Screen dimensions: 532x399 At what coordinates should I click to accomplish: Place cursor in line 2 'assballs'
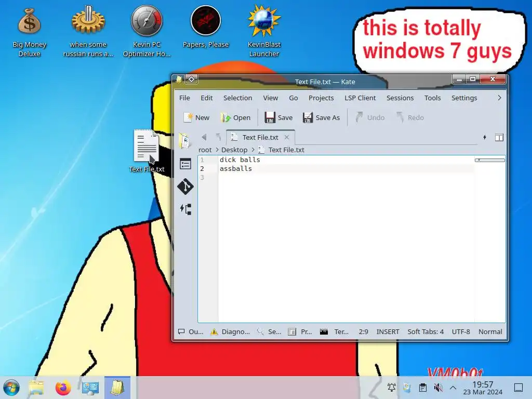coord(236,169)
